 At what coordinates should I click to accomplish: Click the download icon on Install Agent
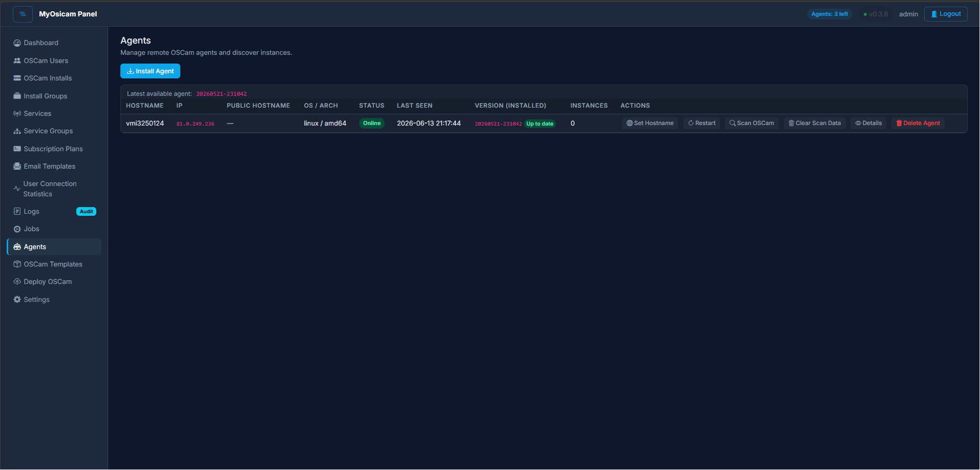point(131,71)
